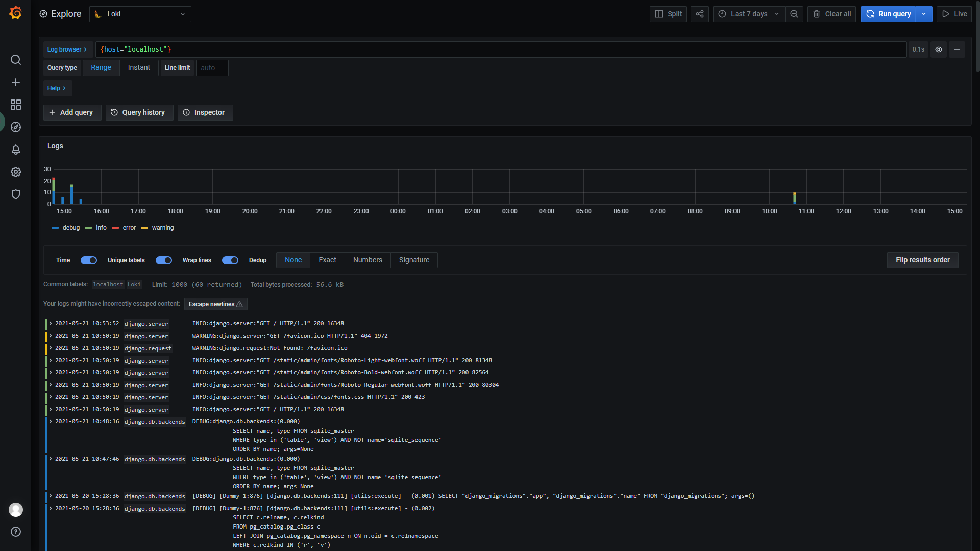This screenshot has width=980, height=551.
Task: Open the Grafana home logo
Action: (15, 13)
